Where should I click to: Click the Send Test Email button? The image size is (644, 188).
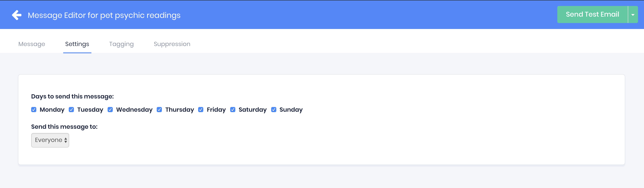pyautogui.click(x=592, y=14)
